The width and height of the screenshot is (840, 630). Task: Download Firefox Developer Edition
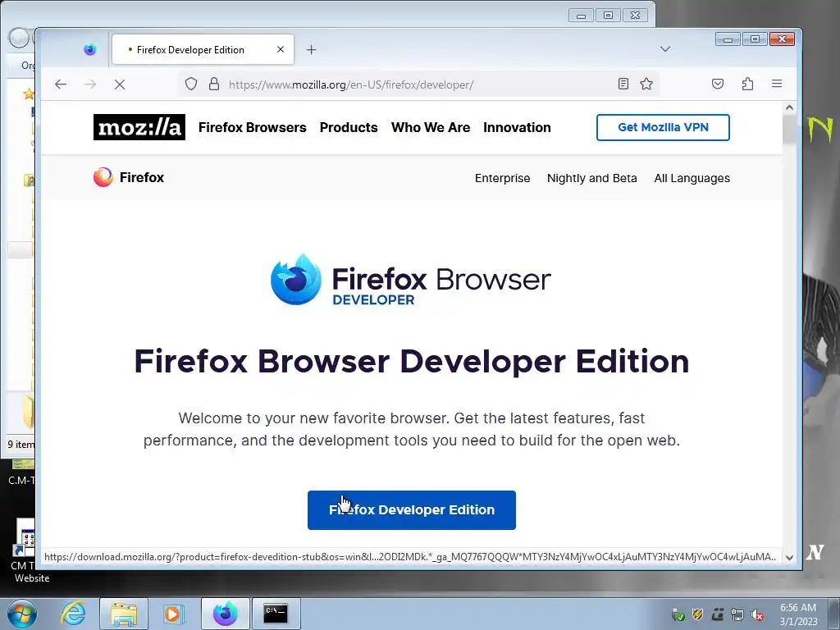pyautogui.click(x=412, y=510)
